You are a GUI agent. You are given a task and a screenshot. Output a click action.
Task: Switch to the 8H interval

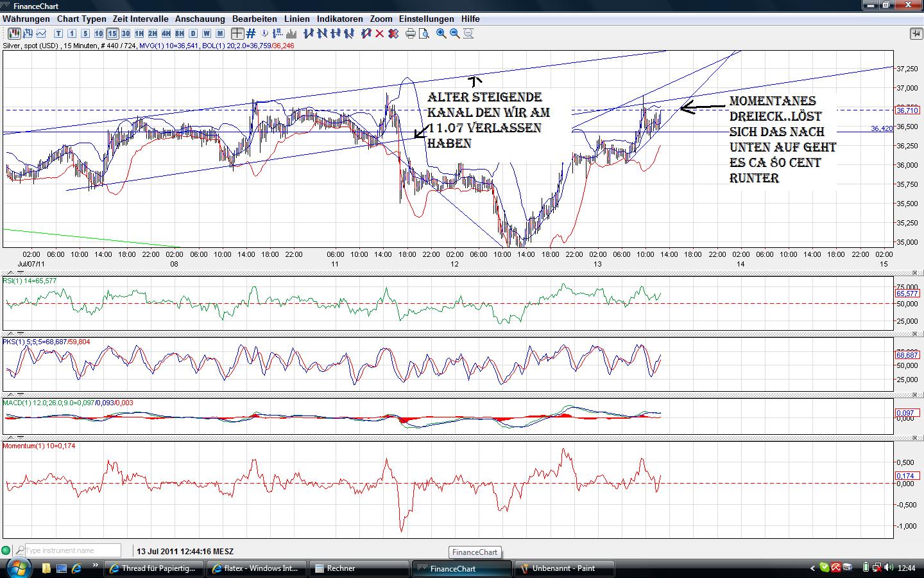[180, 33]
